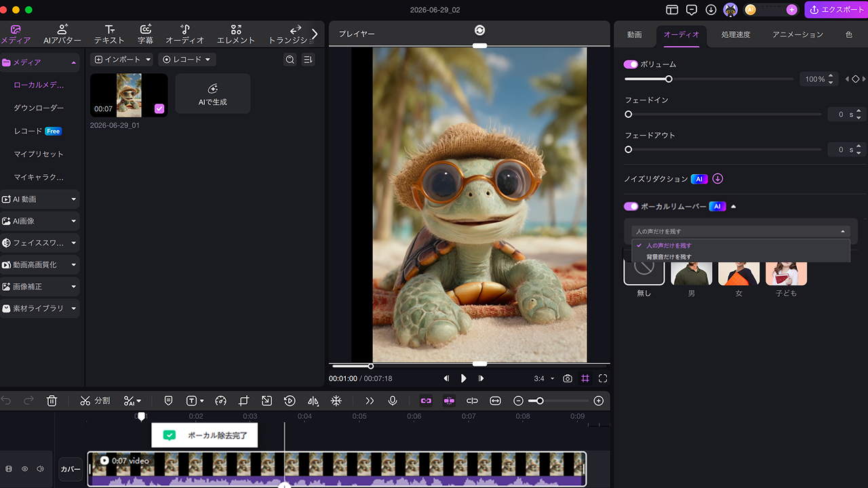The height and width of the screenshot is (488, 868).
Task: Open ダウンローダー in the sidebar
Action: coord(39,108)
